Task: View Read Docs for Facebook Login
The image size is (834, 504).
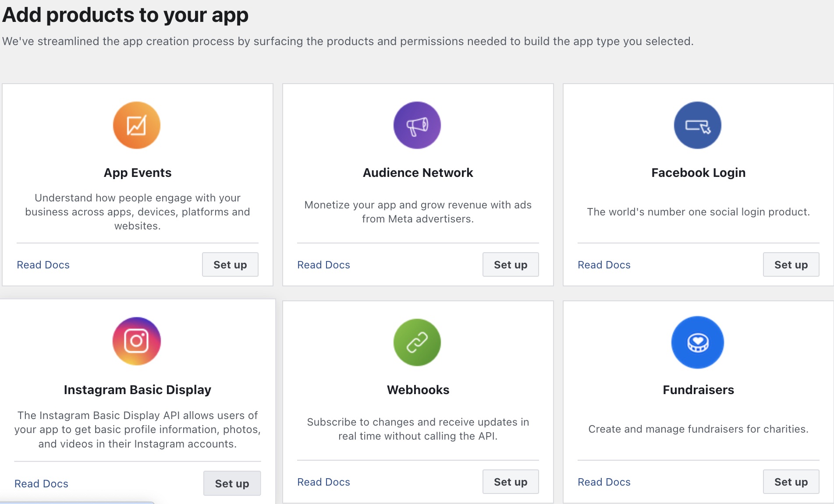Action: point(604,265)
